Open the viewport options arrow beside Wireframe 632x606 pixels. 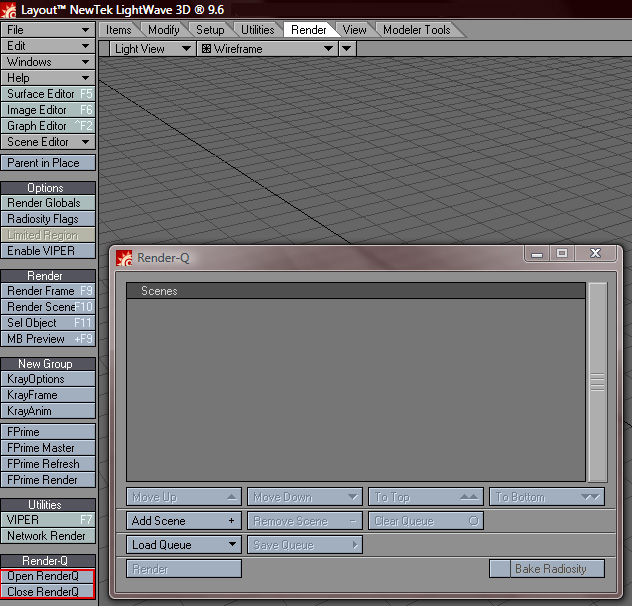tap(347, 49)
